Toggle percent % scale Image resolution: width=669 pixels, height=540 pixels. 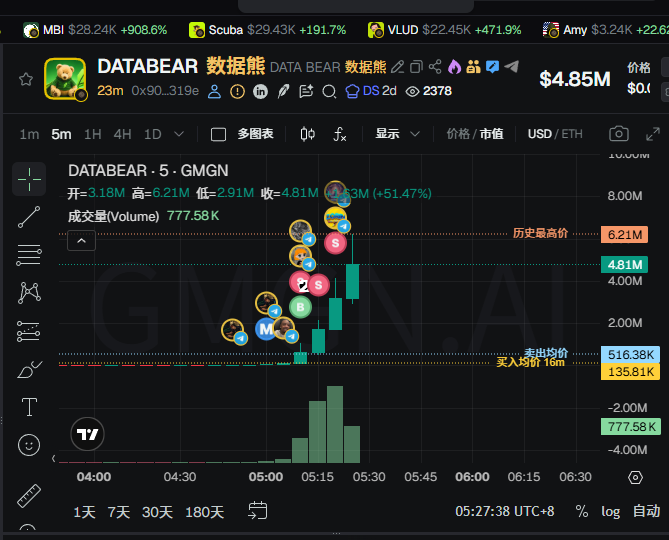coord(582,511)
